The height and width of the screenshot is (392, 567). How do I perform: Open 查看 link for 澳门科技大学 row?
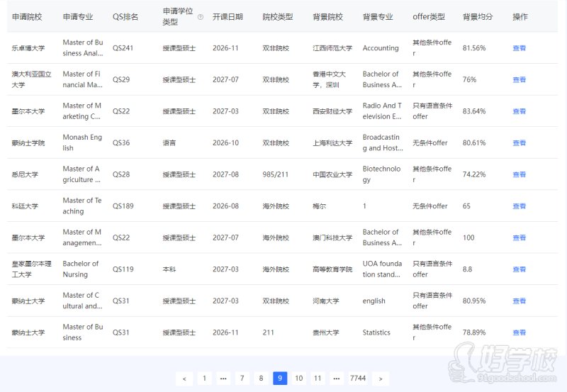pyautogui.click(x=520, y=237)
